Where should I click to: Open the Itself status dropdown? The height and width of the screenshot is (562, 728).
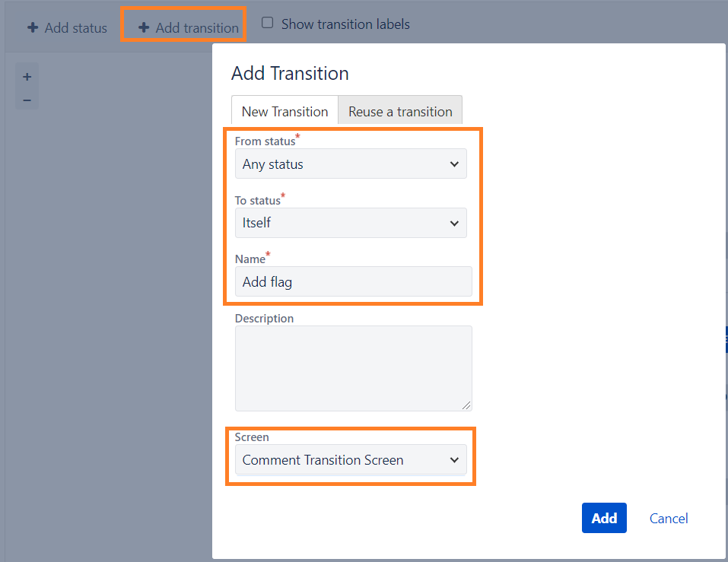(351, 224)
